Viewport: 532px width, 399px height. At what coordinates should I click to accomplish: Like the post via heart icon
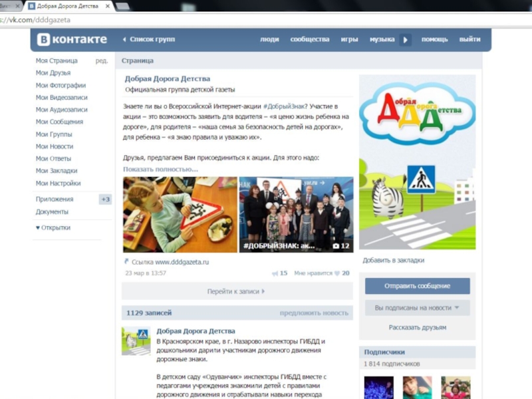point(336,273)
